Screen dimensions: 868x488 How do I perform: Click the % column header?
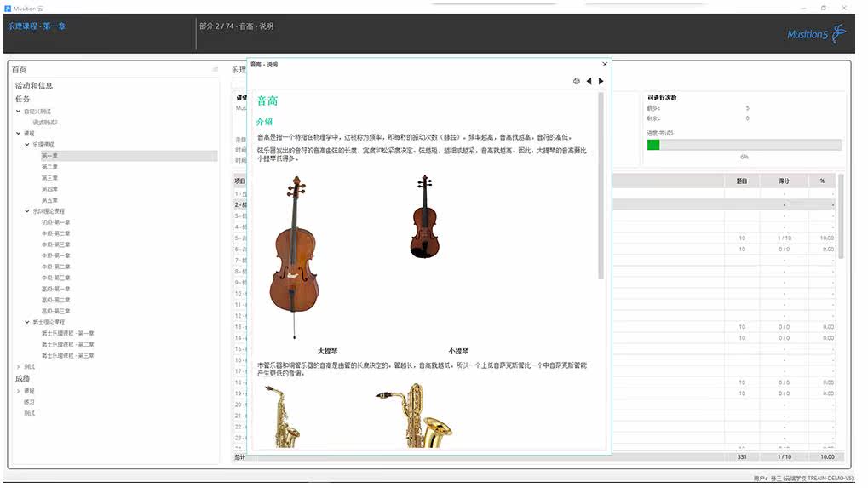tap(822, 181)
